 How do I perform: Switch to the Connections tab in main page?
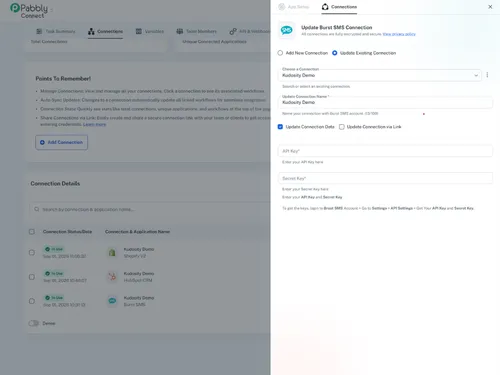[105, 31]
